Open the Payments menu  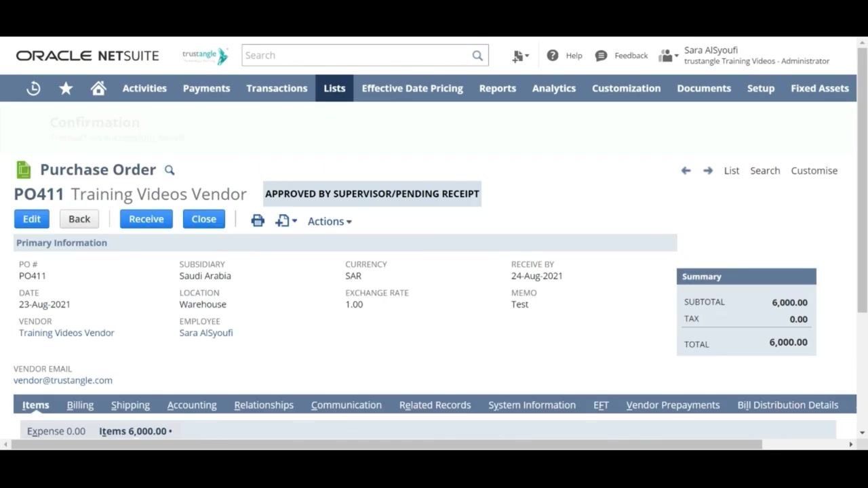point(206,88)
